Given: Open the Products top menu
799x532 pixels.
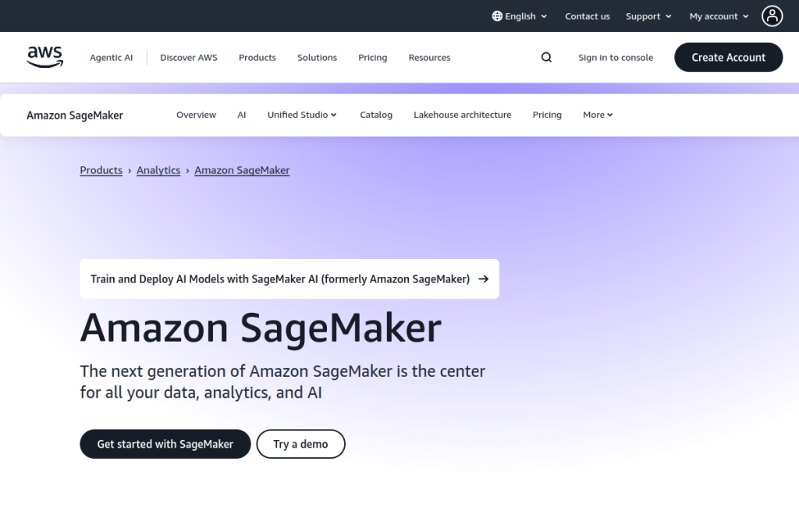Looking at the screenshot, I should 257,57.
